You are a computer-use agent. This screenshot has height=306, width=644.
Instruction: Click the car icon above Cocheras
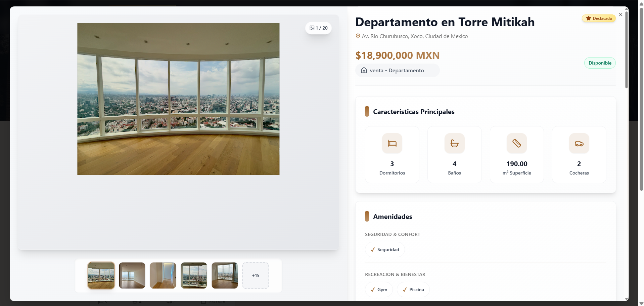pos(579,144)
